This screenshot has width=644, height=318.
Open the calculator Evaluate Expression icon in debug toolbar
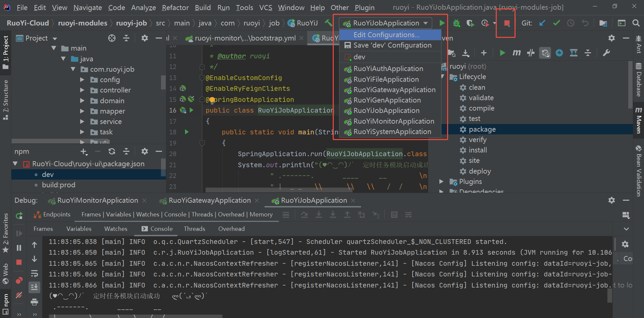click(x=394, y=215)
